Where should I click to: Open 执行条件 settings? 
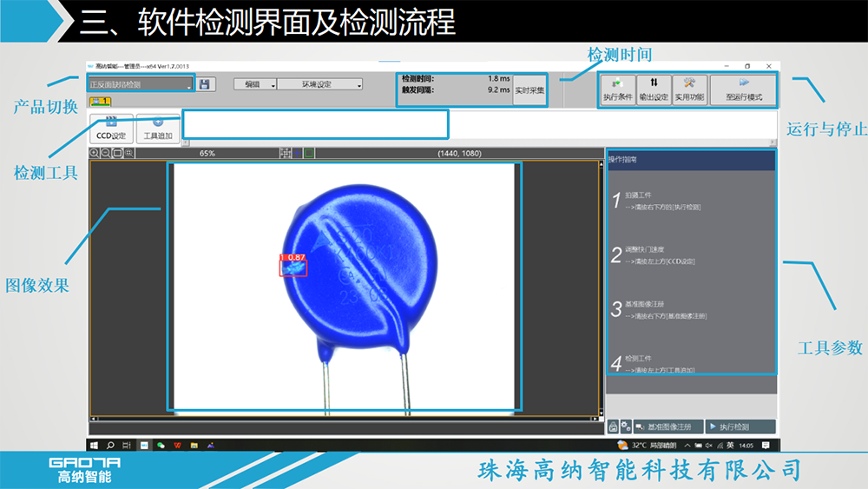click(x=618, y=89)
